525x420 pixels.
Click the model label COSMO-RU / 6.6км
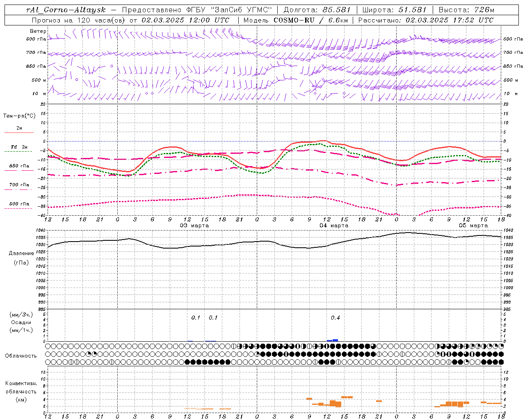312,20
